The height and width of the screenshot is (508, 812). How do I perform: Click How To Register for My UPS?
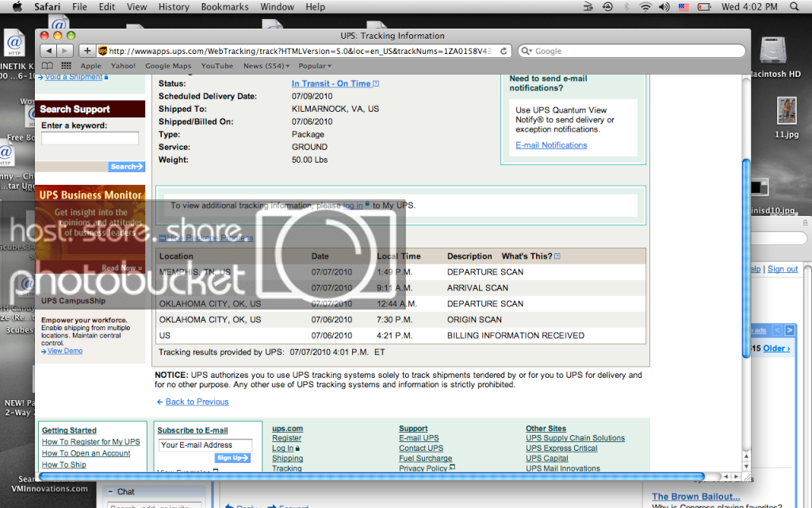tap(90, 441)
